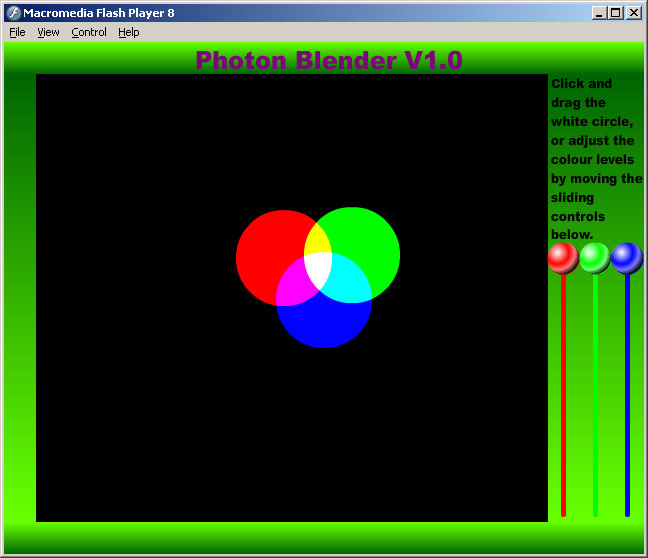Click the red ball slider knob
648x558 pixels.
click(x=563, y=258)
